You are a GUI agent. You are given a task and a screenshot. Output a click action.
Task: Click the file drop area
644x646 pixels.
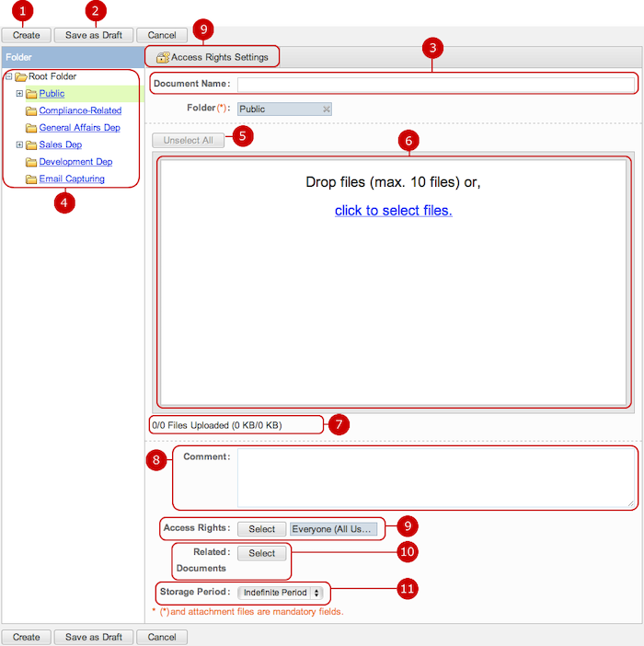393,283
